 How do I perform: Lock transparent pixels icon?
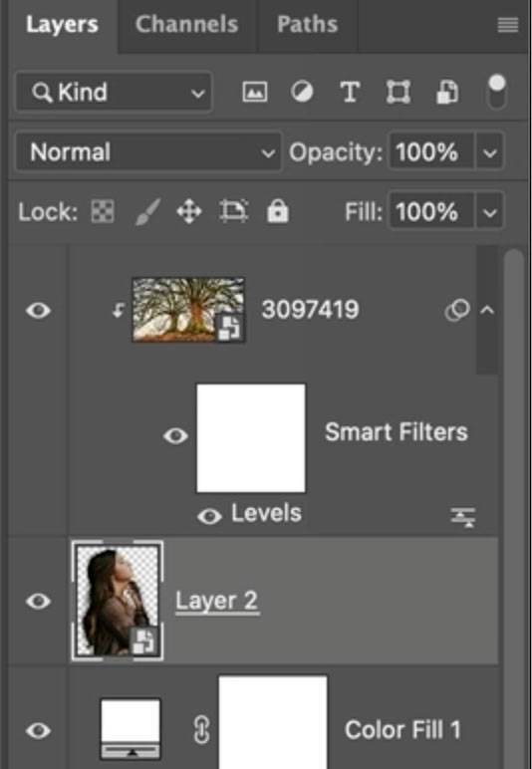[x=103, y=212]
